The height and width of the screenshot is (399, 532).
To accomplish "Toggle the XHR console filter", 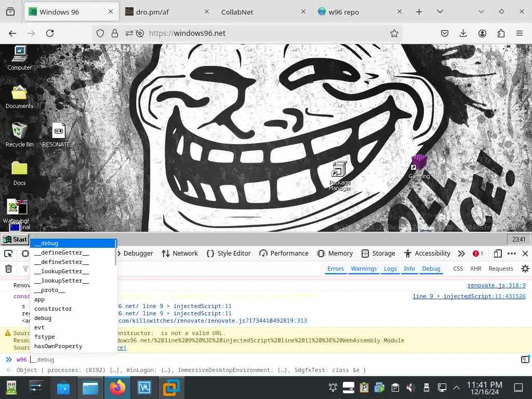I will coord(475,269).
